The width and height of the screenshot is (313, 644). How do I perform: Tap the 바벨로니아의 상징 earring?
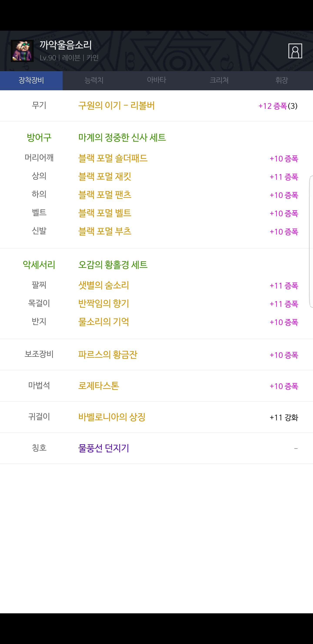112,417
